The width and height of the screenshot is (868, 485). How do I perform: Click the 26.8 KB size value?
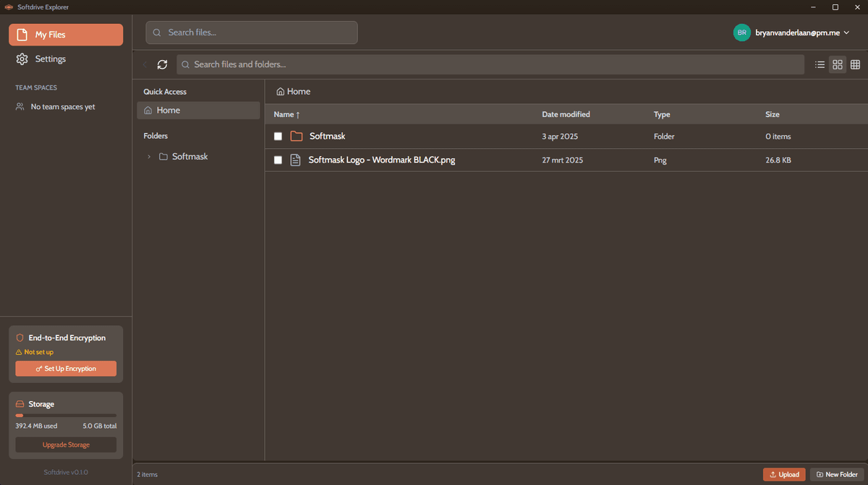coord(778,160)
